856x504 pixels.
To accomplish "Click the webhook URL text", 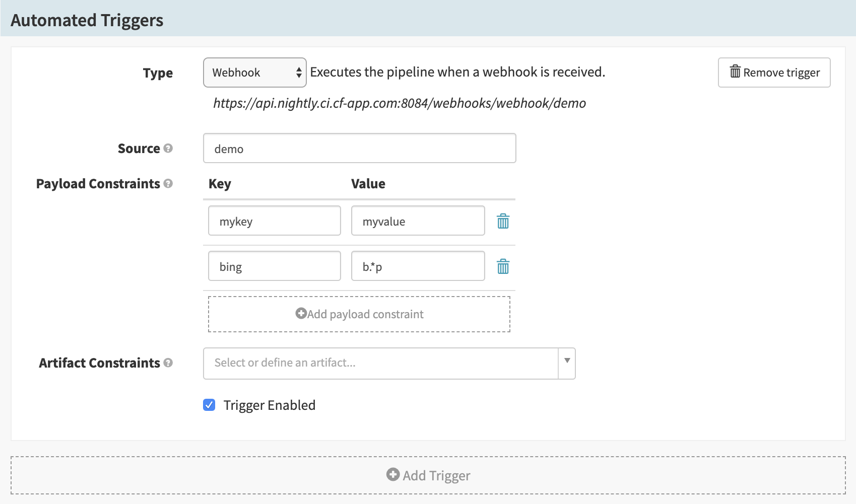I will click(x=399, y=103).
